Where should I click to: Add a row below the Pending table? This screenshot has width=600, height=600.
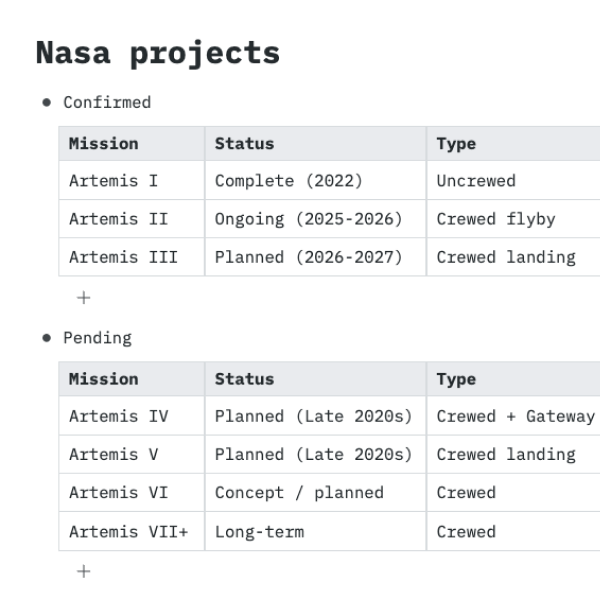click(x=83, y=571)
